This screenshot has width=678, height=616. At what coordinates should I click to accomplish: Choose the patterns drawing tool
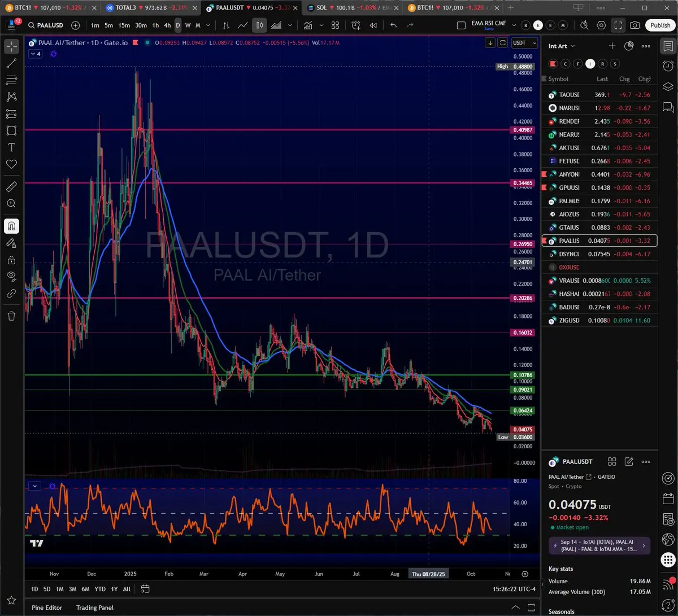tap(11, 97)
